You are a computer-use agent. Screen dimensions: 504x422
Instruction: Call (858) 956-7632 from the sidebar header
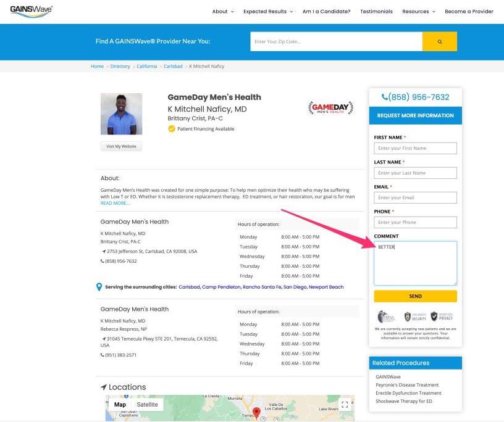click(419, 97)
